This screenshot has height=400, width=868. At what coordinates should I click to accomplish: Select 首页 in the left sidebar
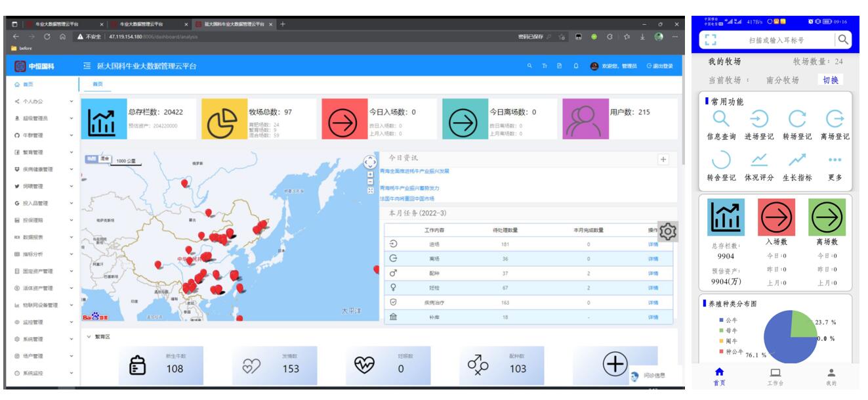pos(28,85)
